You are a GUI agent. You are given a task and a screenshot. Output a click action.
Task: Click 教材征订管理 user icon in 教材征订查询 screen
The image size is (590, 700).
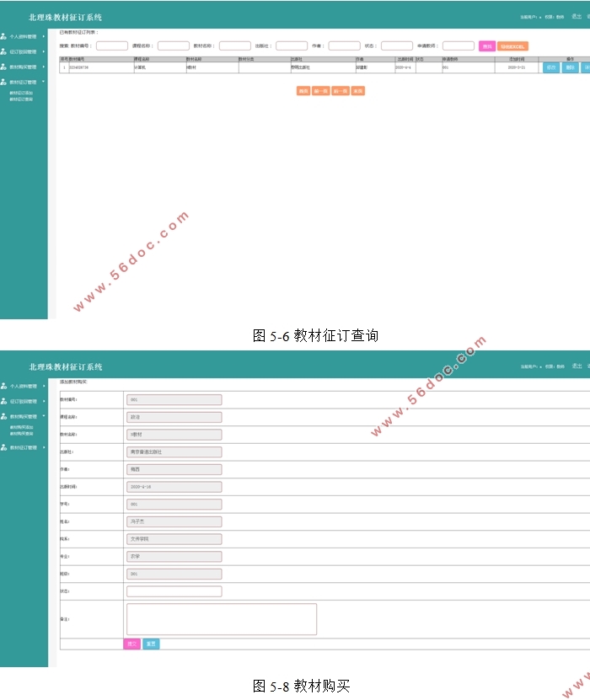coord(3,82)
